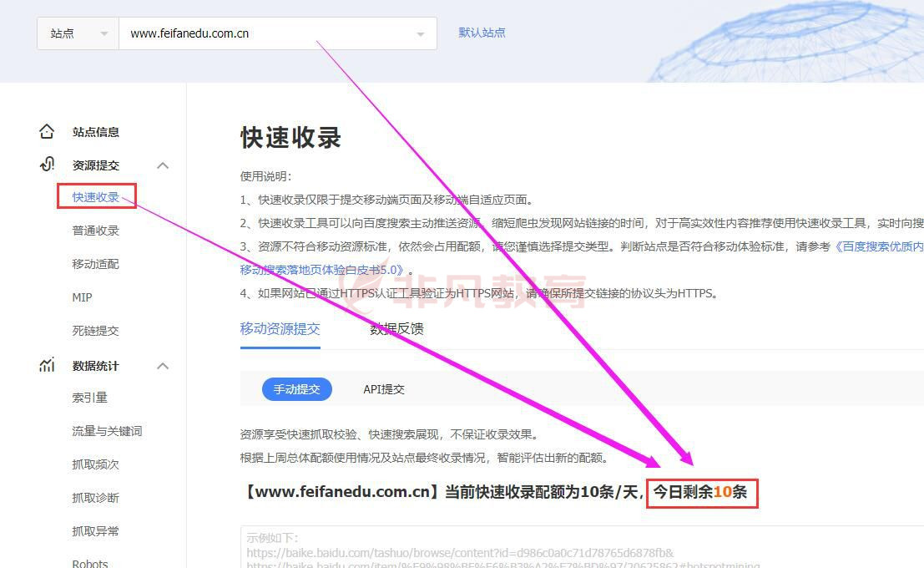Screen dimensions: 924x568
Task: Open the 移动搜索落地页体验白皮书5.0 link
Action: 321,270
